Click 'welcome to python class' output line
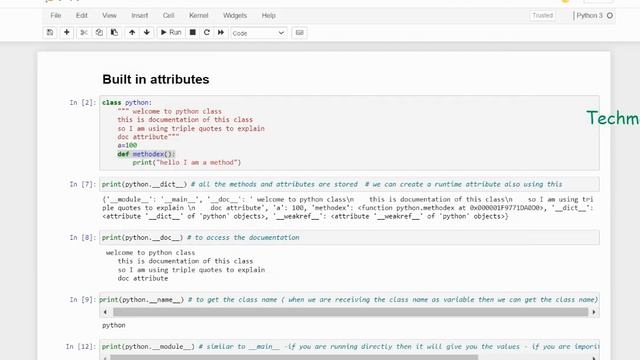The width and height of the screenshot is (640, 360). 150,253
